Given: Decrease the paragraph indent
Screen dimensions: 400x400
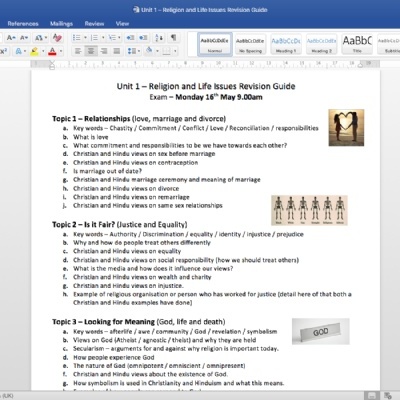Looking at the screenshot, I should tap(130, 38).
